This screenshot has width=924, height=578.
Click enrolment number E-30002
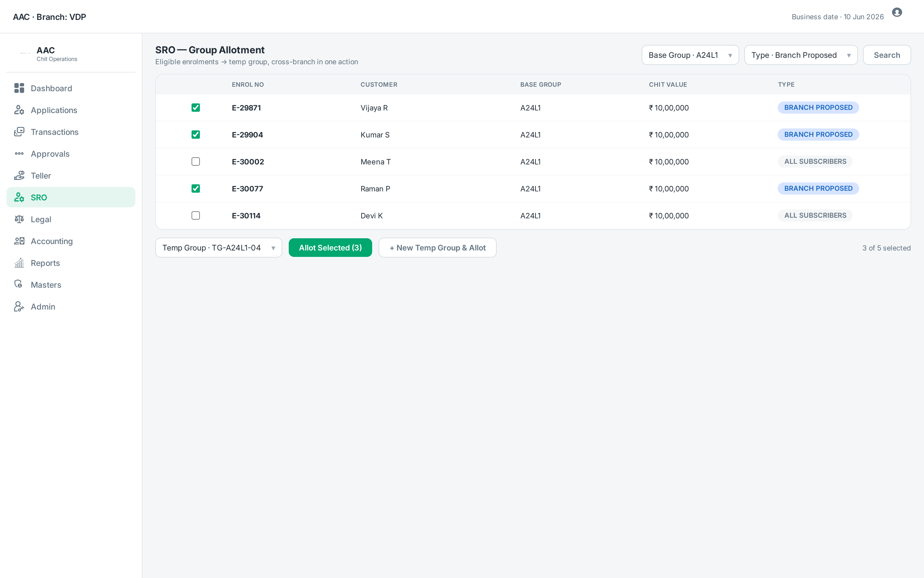click(x=248, y=162)
